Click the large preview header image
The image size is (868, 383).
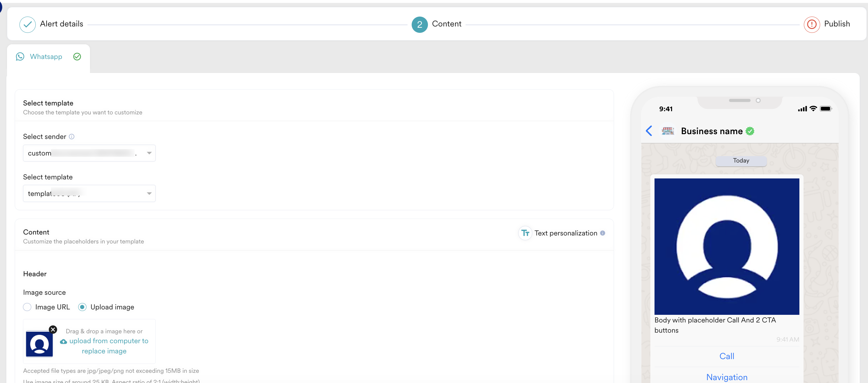click(727, 246)
